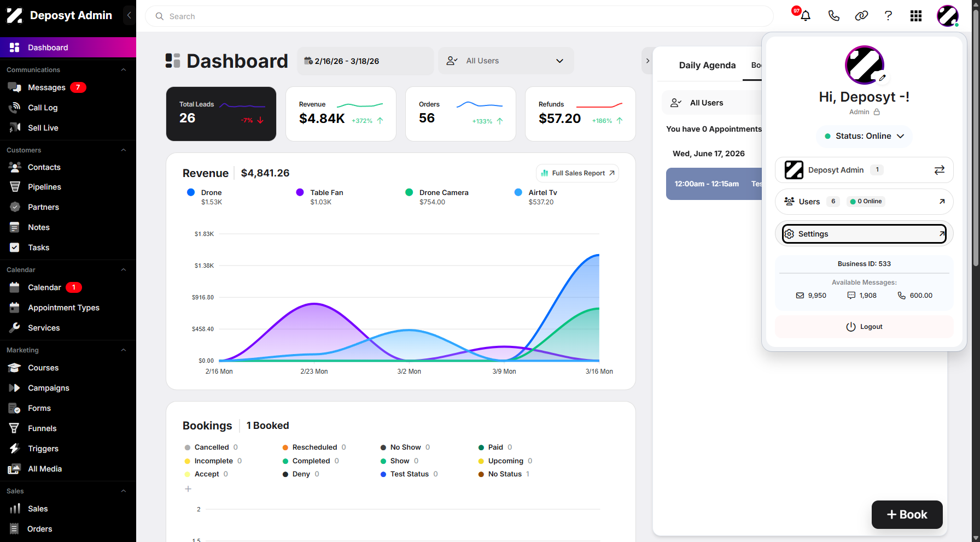This screenshot has height=542, width=980.
Task: Switch to the Daily Agenda tab
Action: pos(707,65)
